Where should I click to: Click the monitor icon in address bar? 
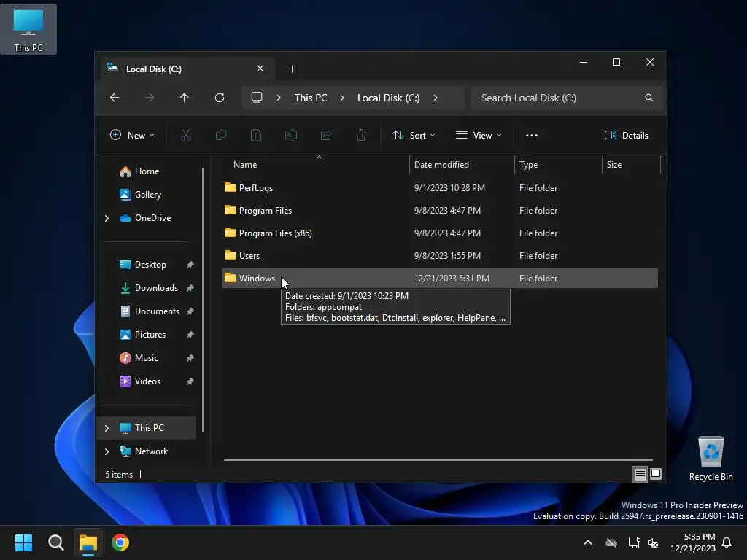[x=257, y=98]
